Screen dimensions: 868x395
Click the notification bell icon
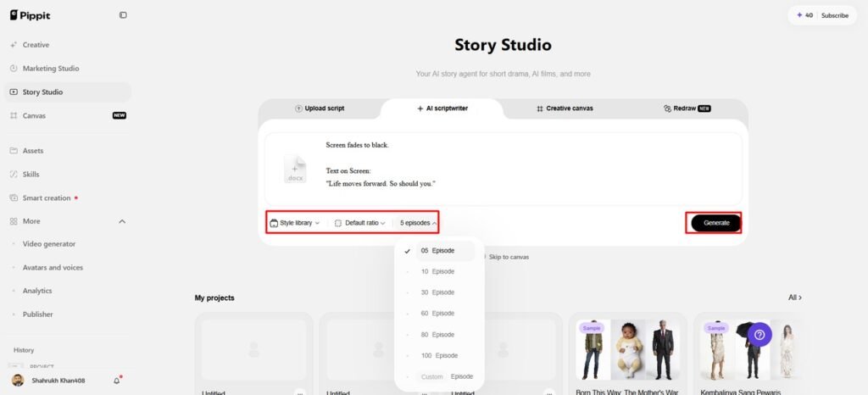click(x=117, y=381)
